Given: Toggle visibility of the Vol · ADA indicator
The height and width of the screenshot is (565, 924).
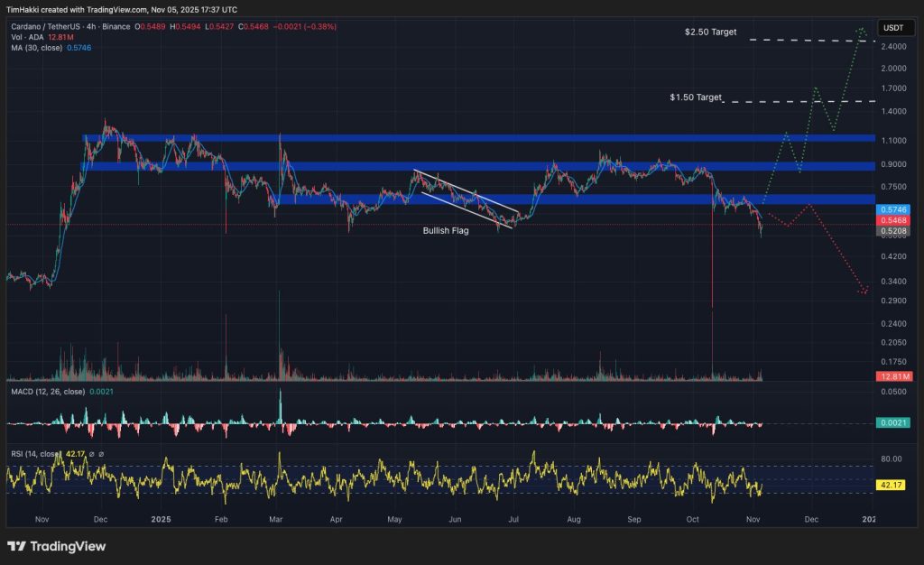Looking at the screenshot, I should point(27,37).
